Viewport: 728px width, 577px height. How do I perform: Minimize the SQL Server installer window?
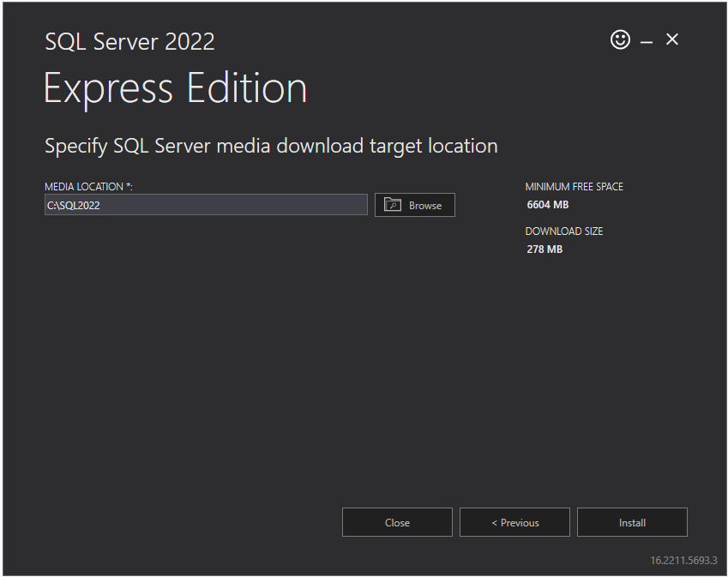(x=647, y=40)
